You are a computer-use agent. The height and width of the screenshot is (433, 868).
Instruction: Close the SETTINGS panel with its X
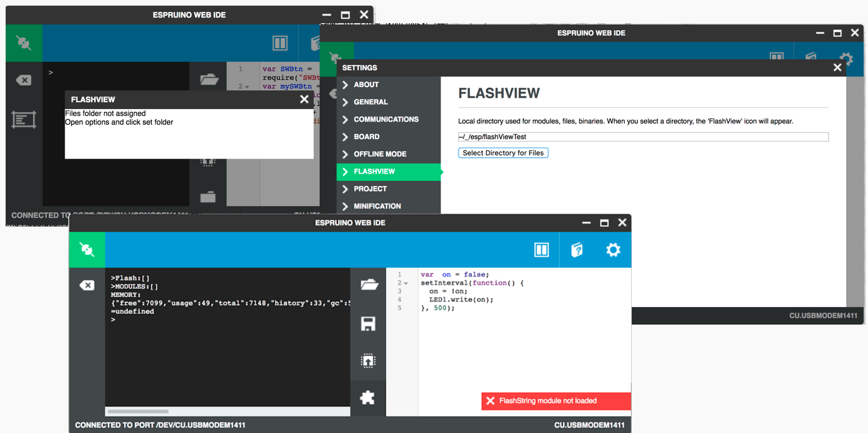(x=837, y=68)
